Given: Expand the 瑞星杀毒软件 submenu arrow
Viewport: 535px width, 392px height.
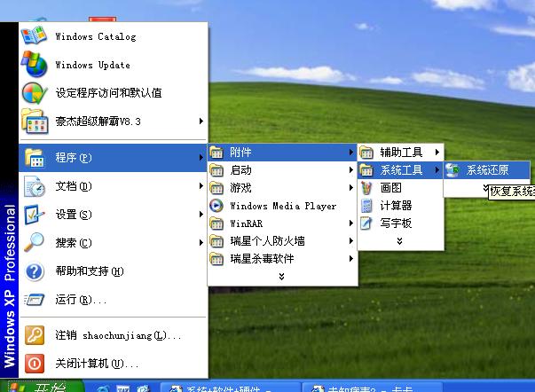Looking at the screenshot, I should tap(351, 259).
